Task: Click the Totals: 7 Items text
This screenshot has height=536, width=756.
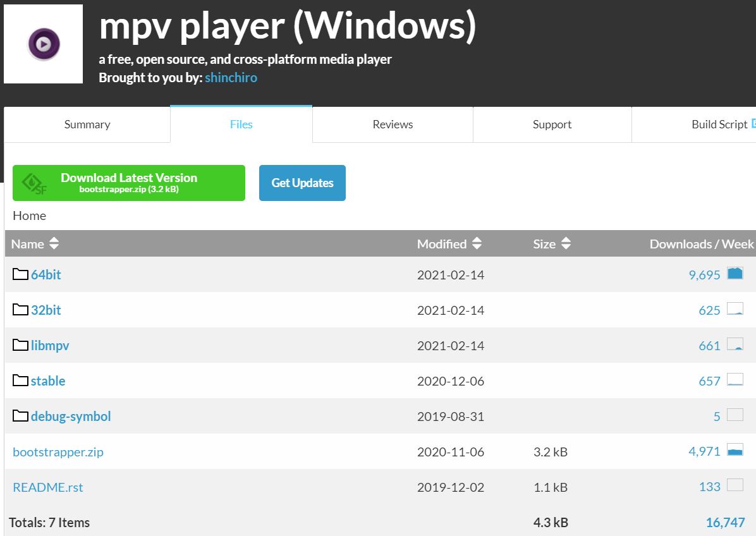Action: tap(49, 523)
